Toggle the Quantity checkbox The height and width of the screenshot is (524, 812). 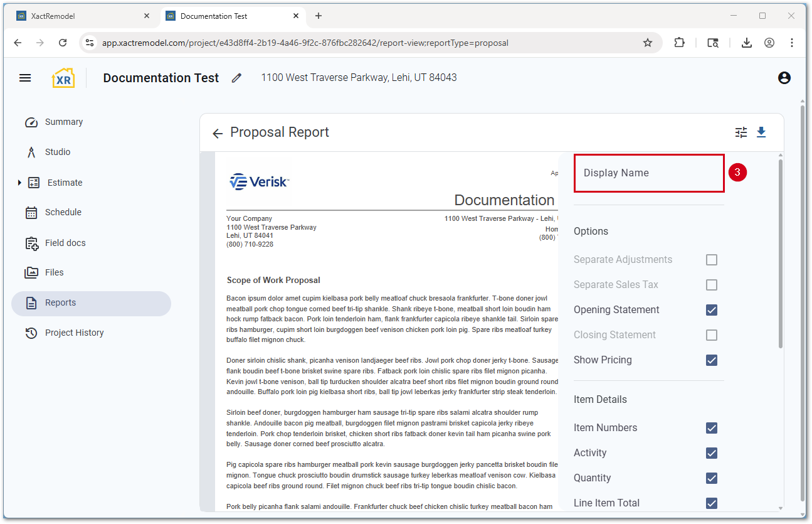(x=711, y=478)
